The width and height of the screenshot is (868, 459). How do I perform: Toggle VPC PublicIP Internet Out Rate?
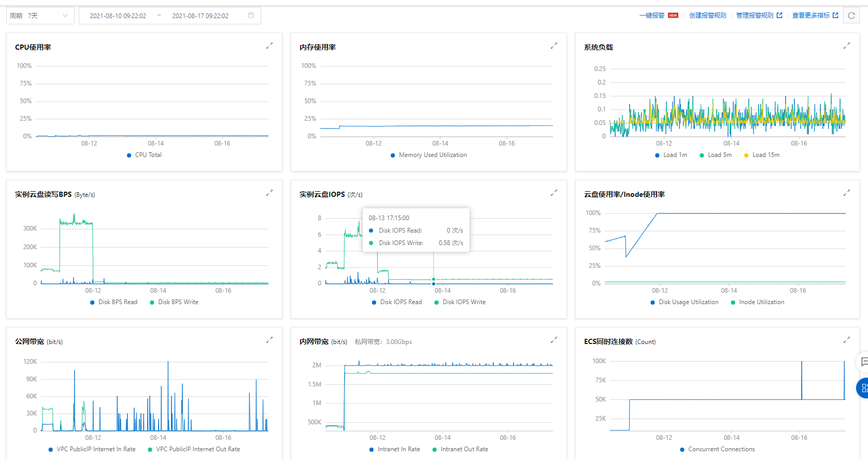[x=194, y=449]
